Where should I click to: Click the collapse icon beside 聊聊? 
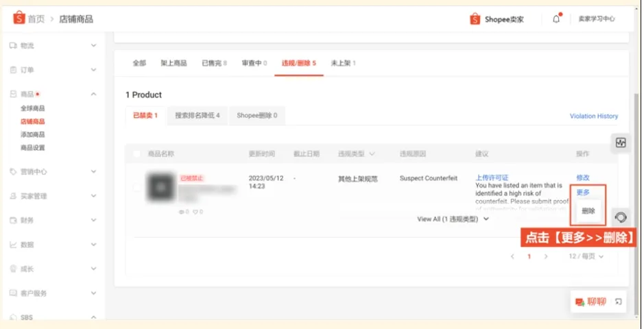tap(618, 302)
